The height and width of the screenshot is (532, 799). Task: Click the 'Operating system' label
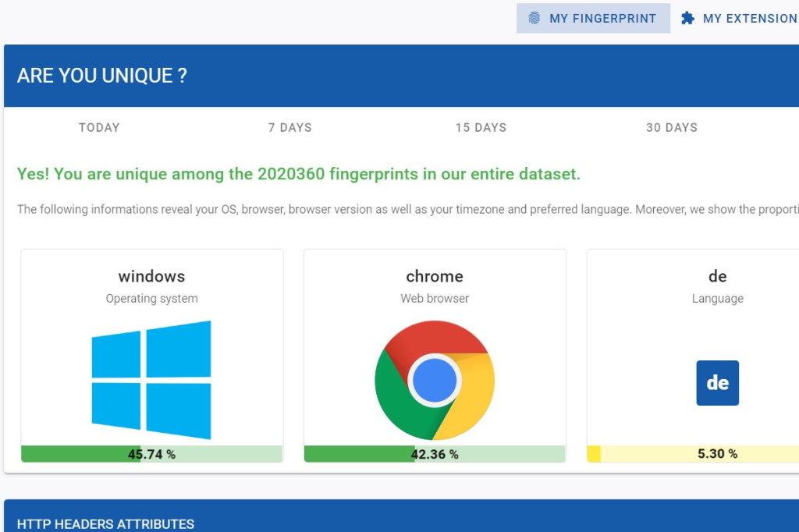152,299
